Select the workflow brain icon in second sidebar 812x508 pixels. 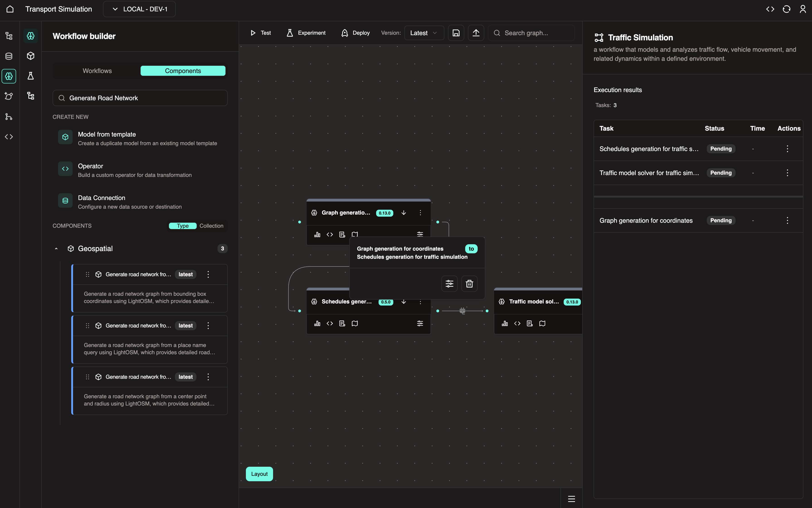tap(31, 36)
